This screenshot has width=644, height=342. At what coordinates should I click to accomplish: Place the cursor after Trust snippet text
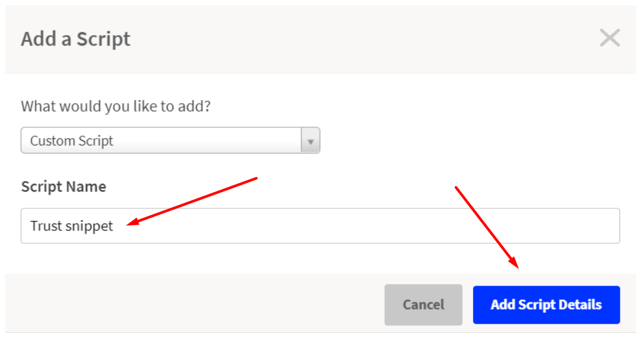click(x=114, y=226)
